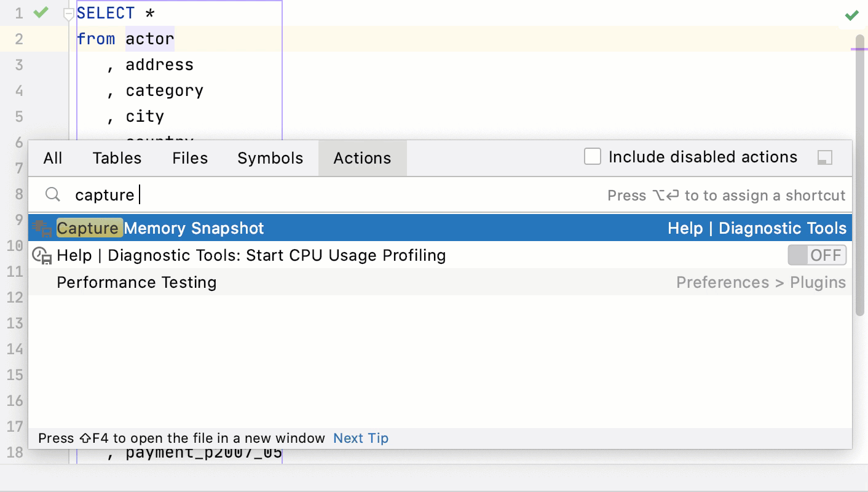Click the Capture Memory Snapshot action icon
This screenshot has height=492, width=868.
click(x=42, y=228)
